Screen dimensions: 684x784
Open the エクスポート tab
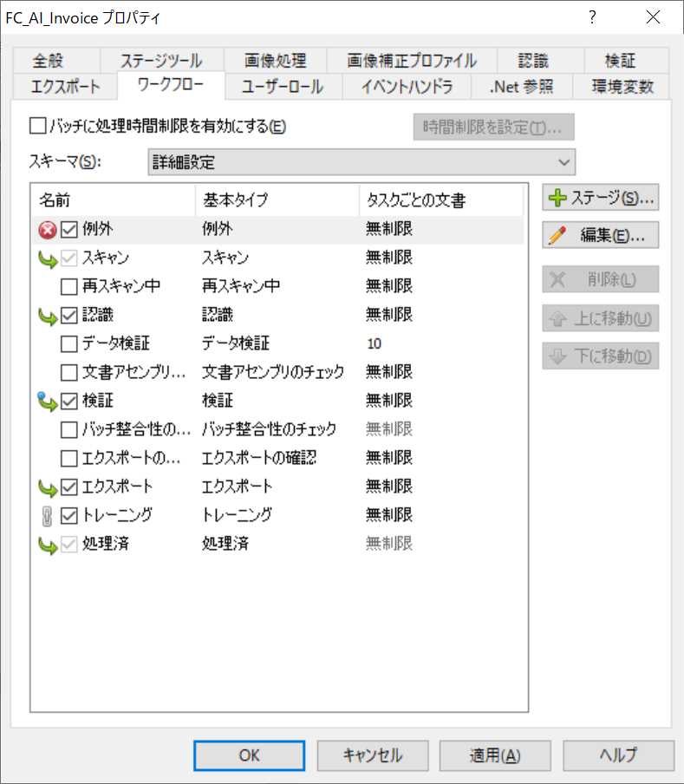point(65,87)
